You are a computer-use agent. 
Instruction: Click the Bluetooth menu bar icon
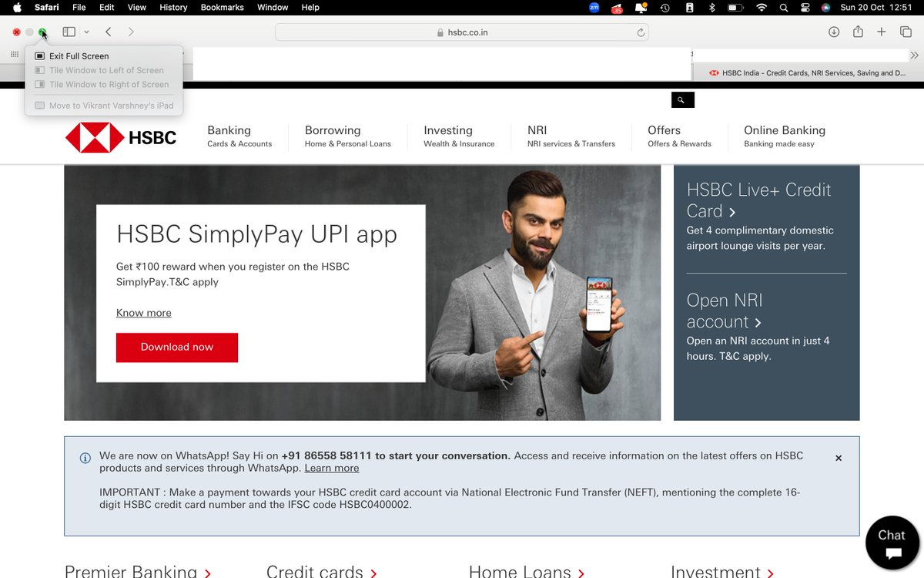(711, 8)
